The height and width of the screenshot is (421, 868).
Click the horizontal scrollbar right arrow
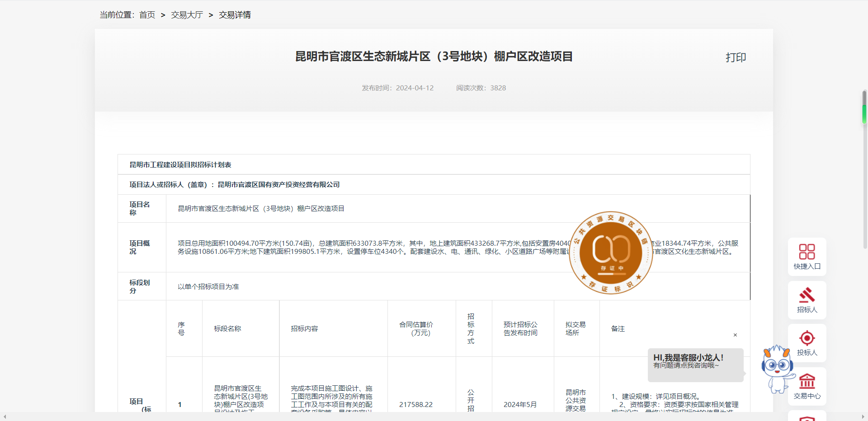click(863, 417)
